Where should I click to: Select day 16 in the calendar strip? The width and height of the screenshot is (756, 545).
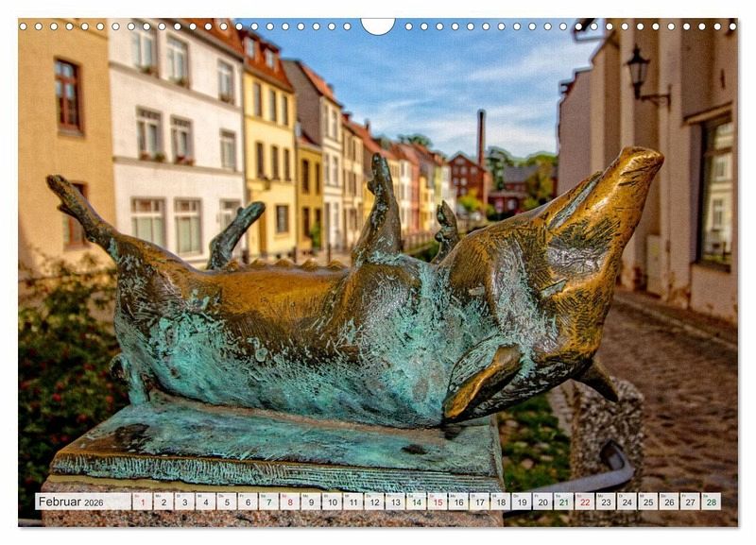pyautogui.click(x=458, y=502)
